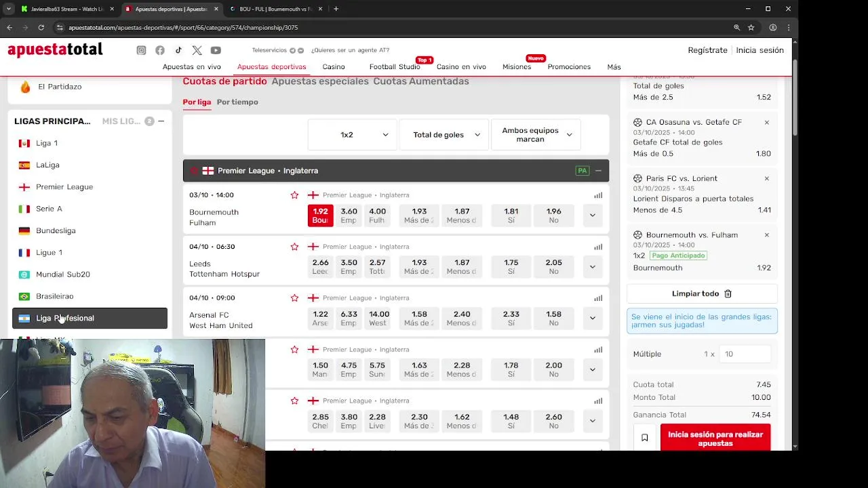Open the 1x2 market dropdown
The image size is (868, 488).
(x=352, y=135)
